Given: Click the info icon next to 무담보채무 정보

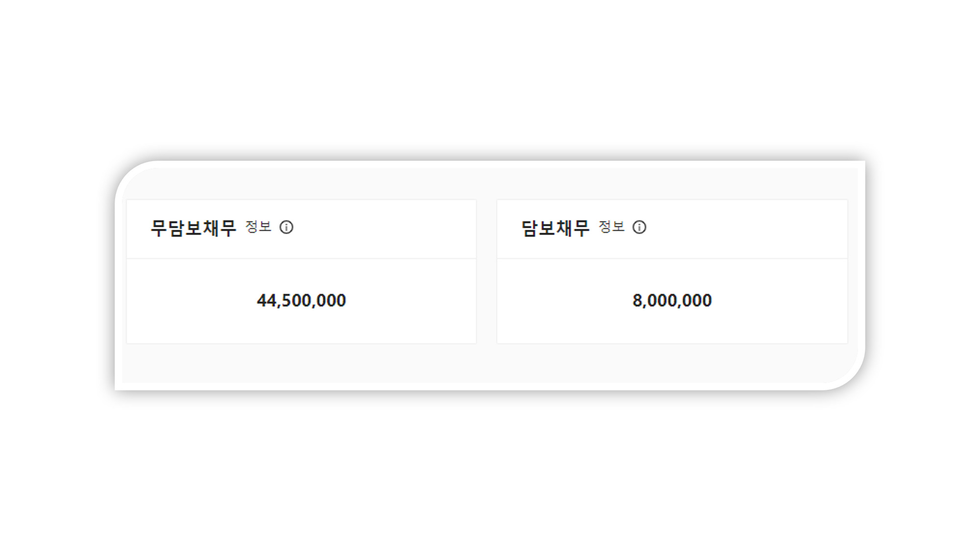Looking at the screenshot, I should tap(286, 227).
